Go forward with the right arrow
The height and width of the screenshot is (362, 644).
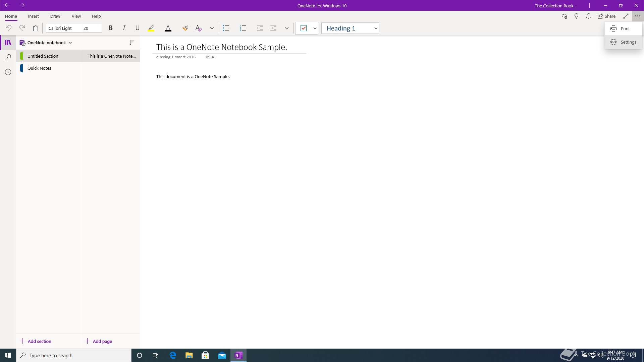22,5
